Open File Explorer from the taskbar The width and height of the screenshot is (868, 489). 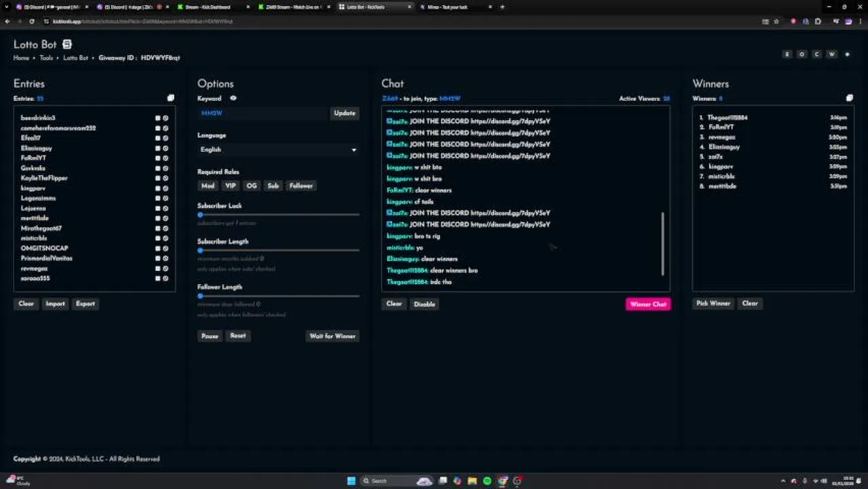472,481
